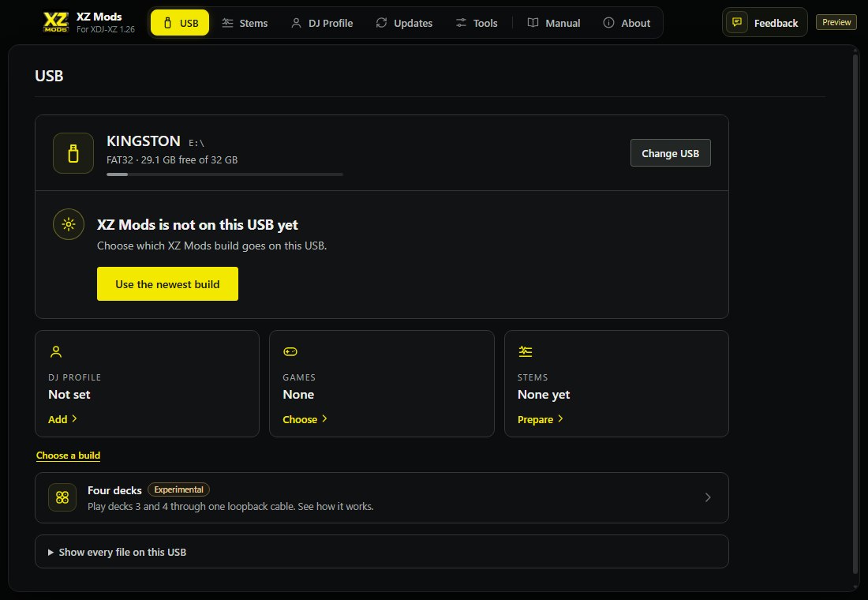
Task: Click the USB drive icon beside KINGSTON
Action: point(73,153)
